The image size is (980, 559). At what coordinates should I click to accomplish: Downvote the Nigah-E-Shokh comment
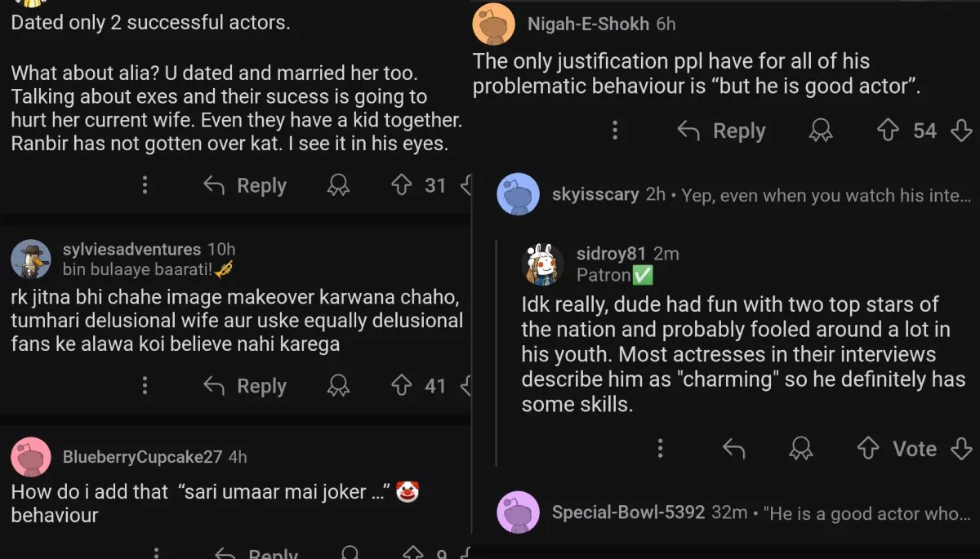coord(962,131)
